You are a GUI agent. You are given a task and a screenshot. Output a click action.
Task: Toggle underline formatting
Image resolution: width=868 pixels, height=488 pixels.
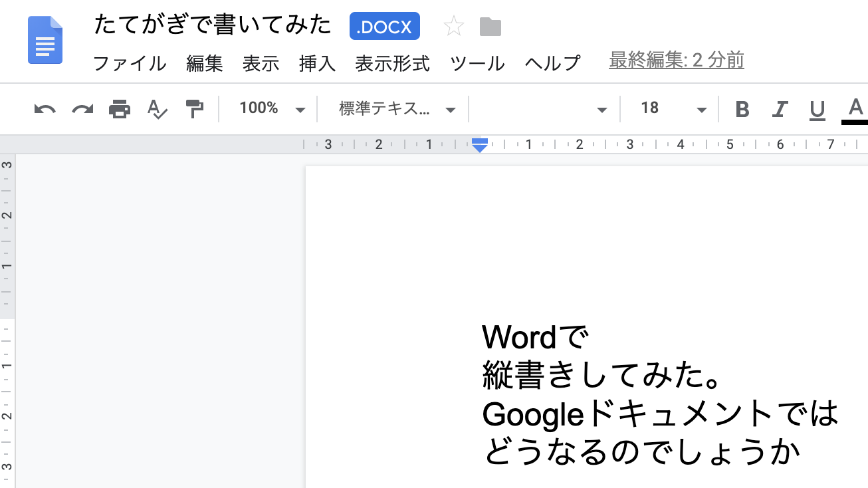817,110
